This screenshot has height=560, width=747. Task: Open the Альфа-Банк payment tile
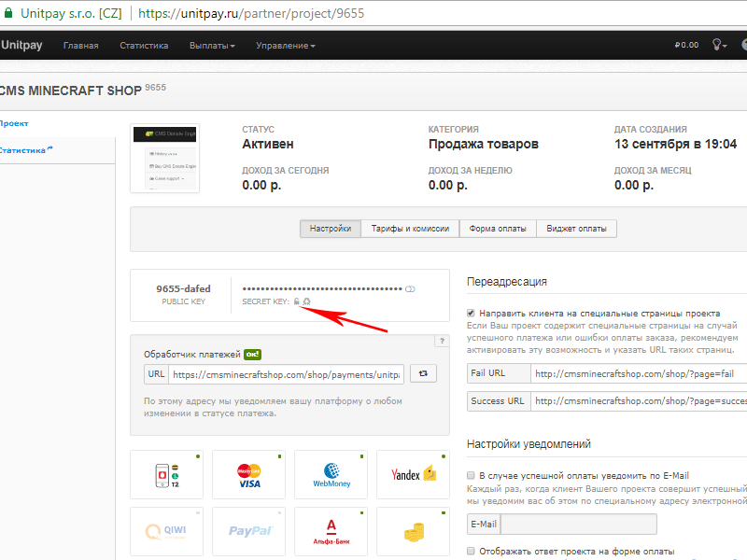point(331,531)
